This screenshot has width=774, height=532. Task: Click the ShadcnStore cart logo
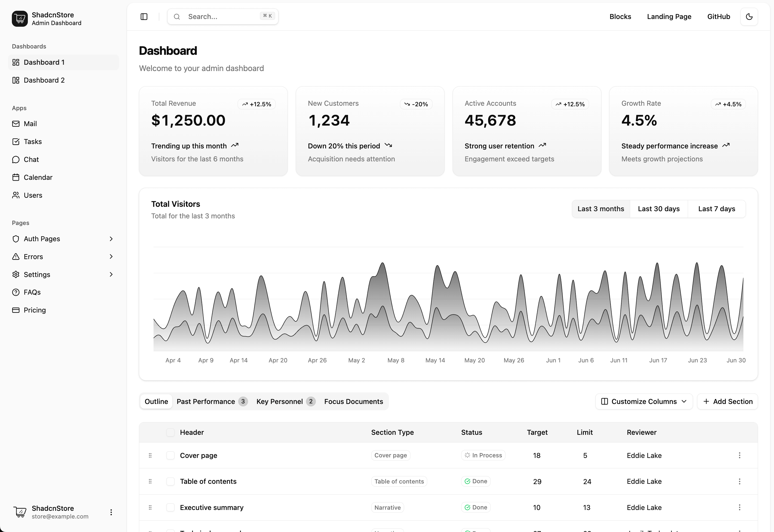point(19,19)
